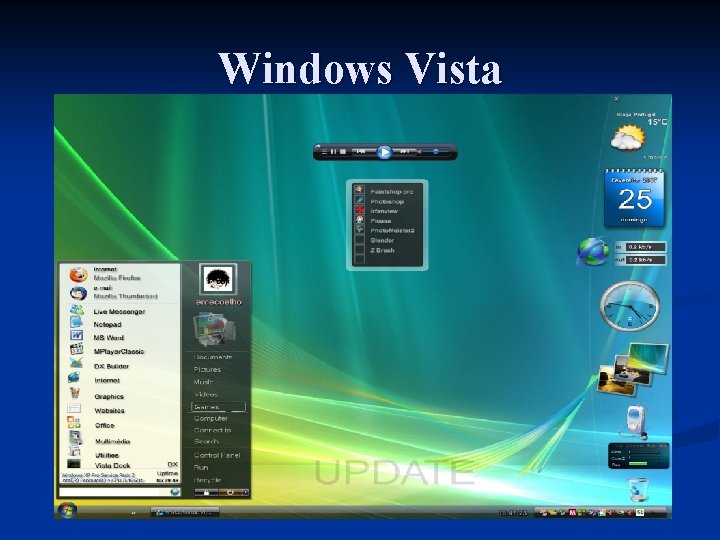The width and height of the screenshot is (720, 540).
Task: Click the Start menu search field
Action: coord(114,492)
